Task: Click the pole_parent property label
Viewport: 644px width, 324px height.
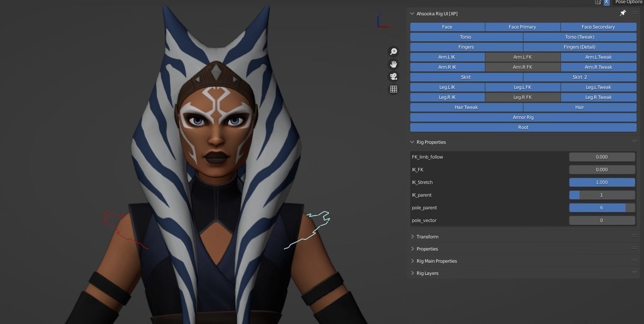Action: pyautogui.click(x=424, y=208)
